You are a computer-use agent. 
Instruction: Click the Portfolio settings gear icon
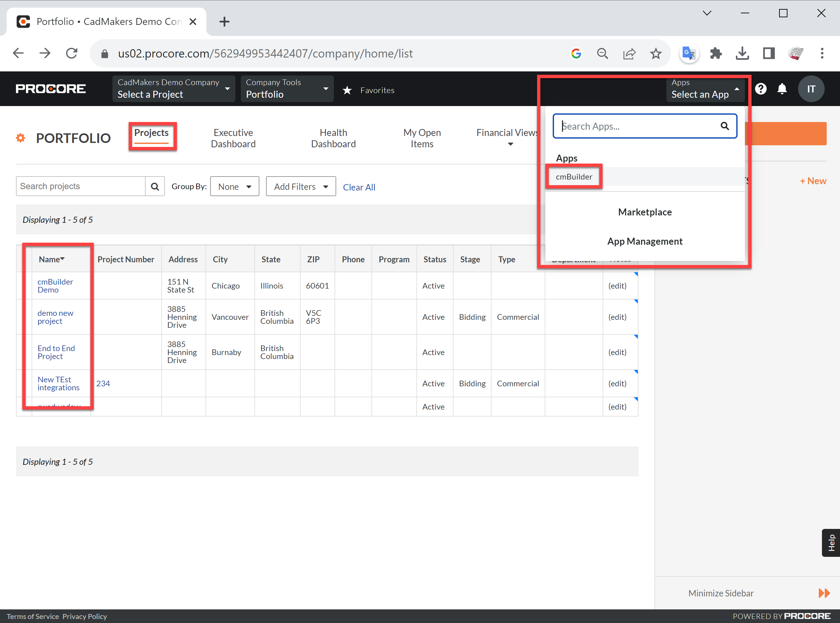[21, 138]
